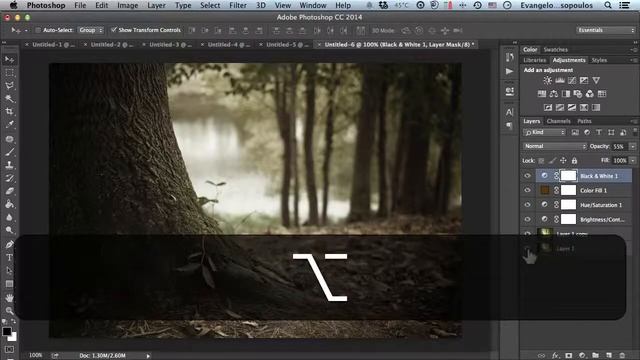
Task: Open the Essentials workspace dropdown
Action: [606, 30]
